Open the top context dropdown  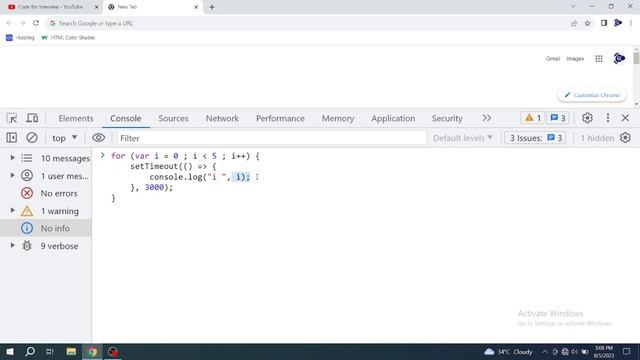pos(64,138)
